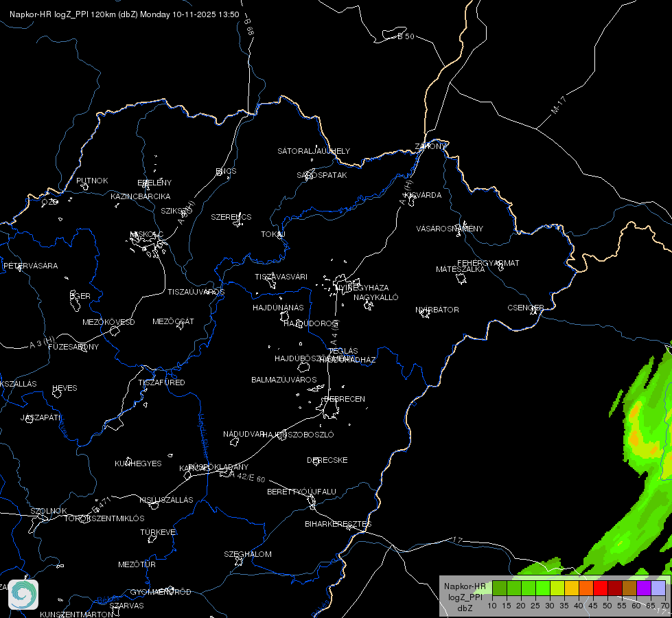This screenshot has width=672, height=618.
Task: Click the 'TISZAVASVÁRI' town label
Action: tap(281, 277)
